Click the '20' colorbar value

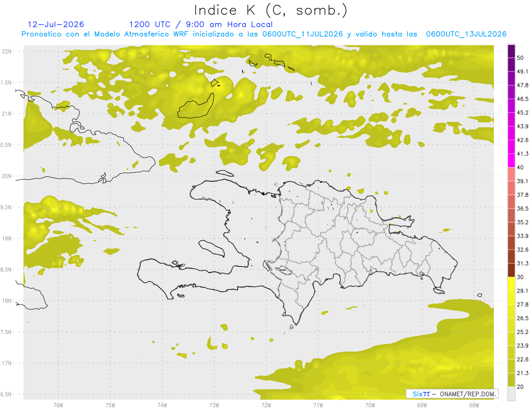(x=520, y=387)
